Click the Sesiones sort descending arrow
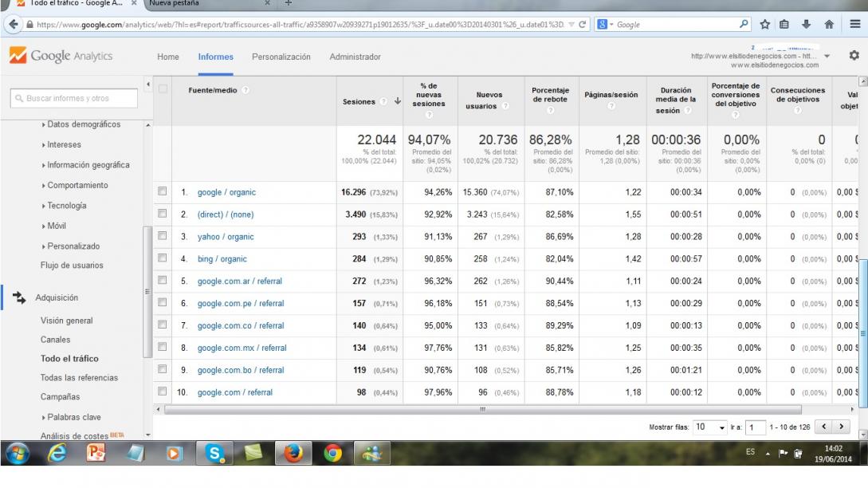This screenshot has width=868, height=488. [x=398, y=101]
